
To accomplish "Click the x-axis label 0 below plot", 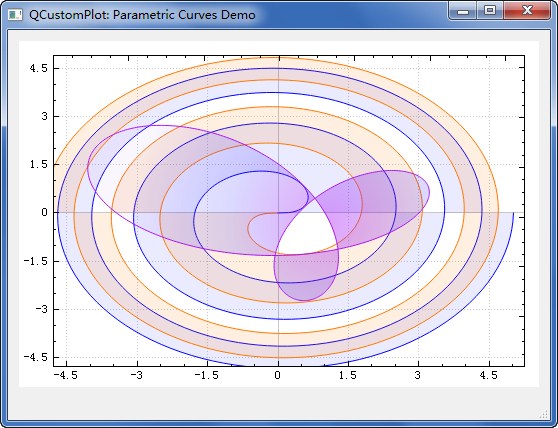I will point(278,376).
